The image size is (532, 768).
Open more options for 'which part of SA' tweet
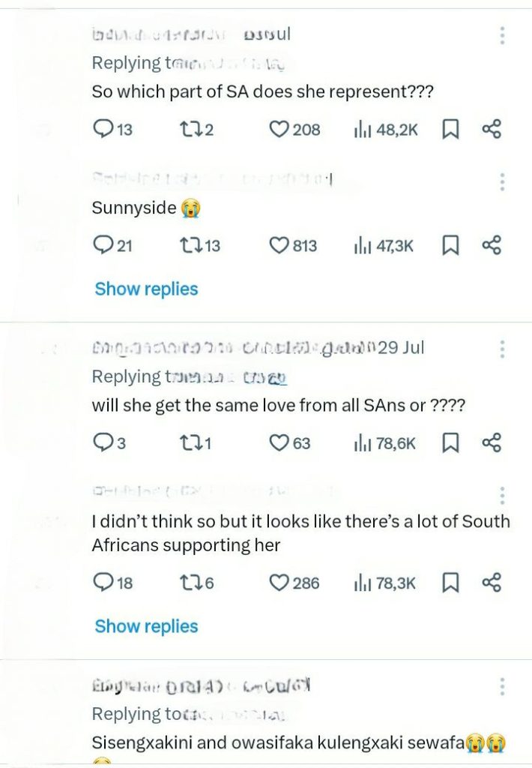(x=502, y=35)
